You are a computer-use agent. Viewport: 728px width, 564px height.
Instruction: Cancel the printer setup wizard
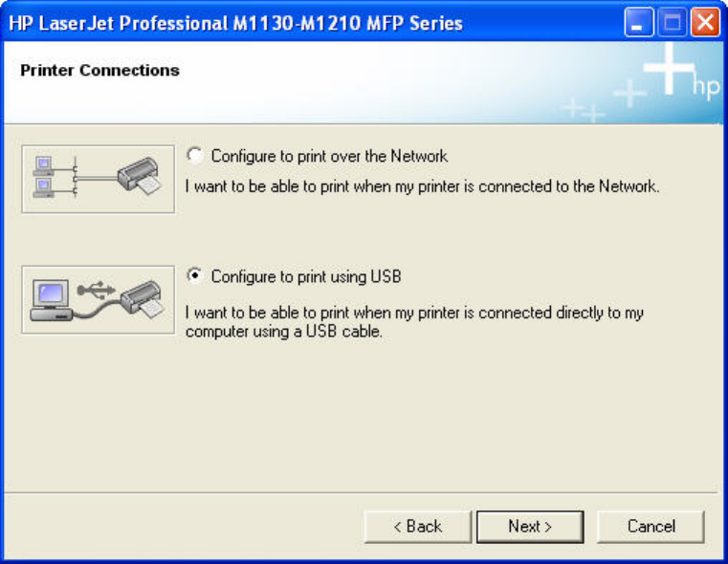pos(651,527)
